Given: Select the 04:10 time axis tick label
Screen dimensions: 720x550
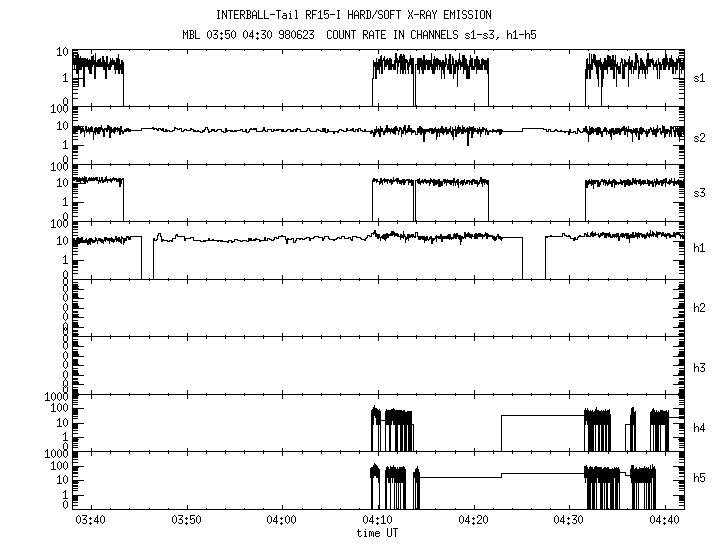Looking at the screenshot, I should (378, 521).
